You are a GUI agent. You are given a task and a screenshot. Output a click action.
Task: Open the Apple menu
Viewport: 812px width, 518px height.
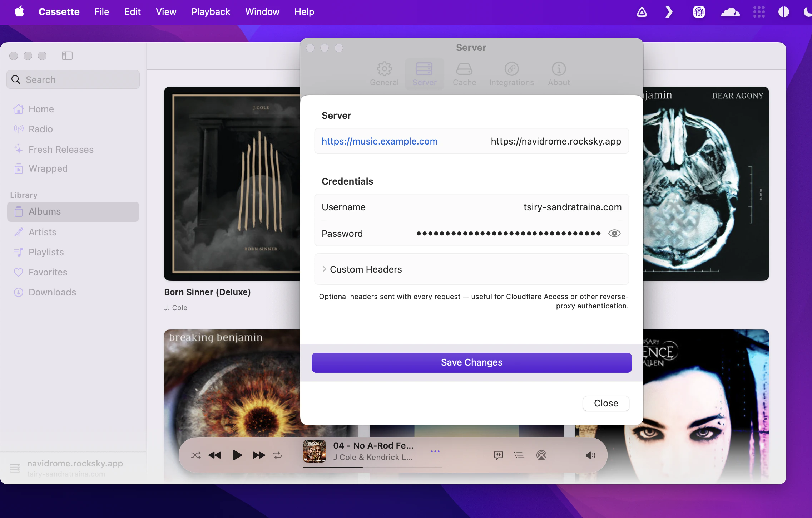(19, 12)
